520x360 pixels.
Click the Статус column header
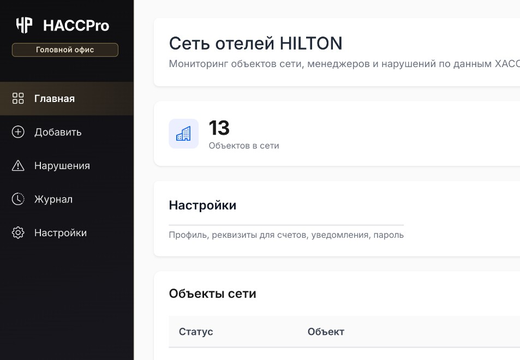coord(196,332)
